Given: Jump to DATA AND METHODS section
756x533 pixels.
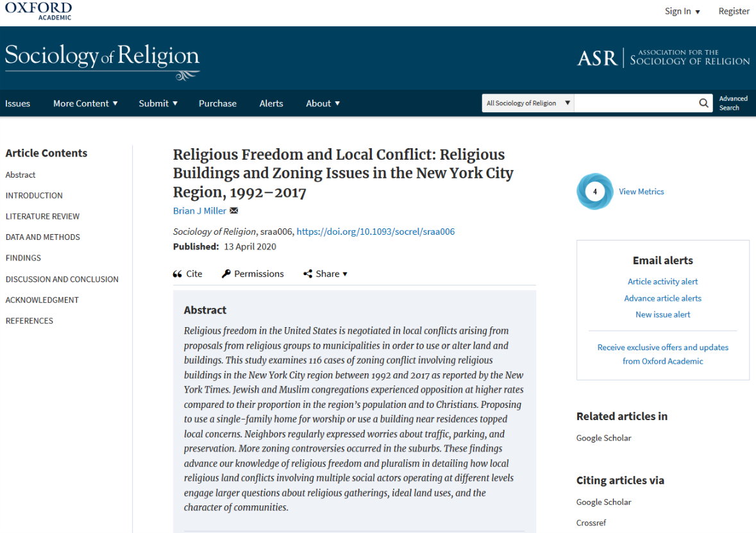Looking at the screenshot, I should point(42,237).
